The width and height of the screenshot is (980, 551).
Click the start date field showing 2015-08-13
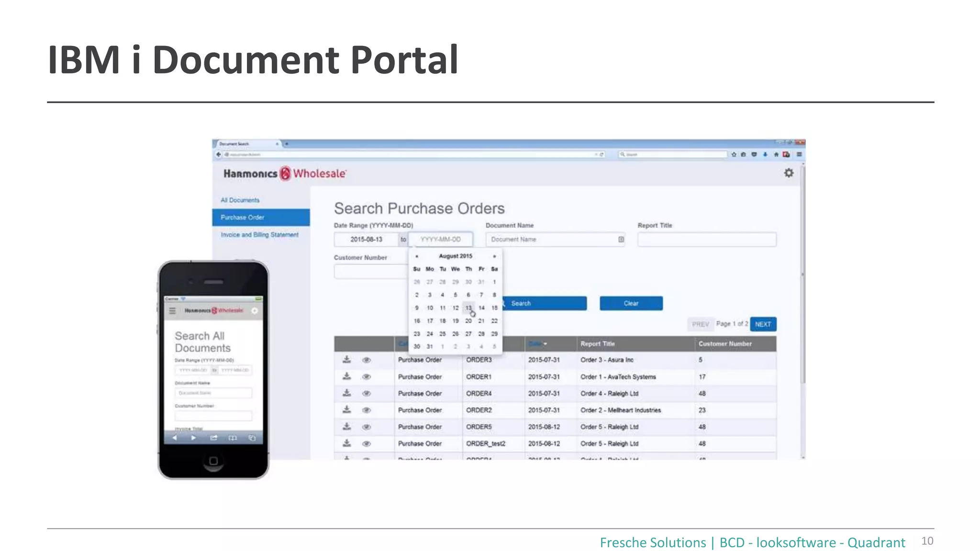coord(366,239)
